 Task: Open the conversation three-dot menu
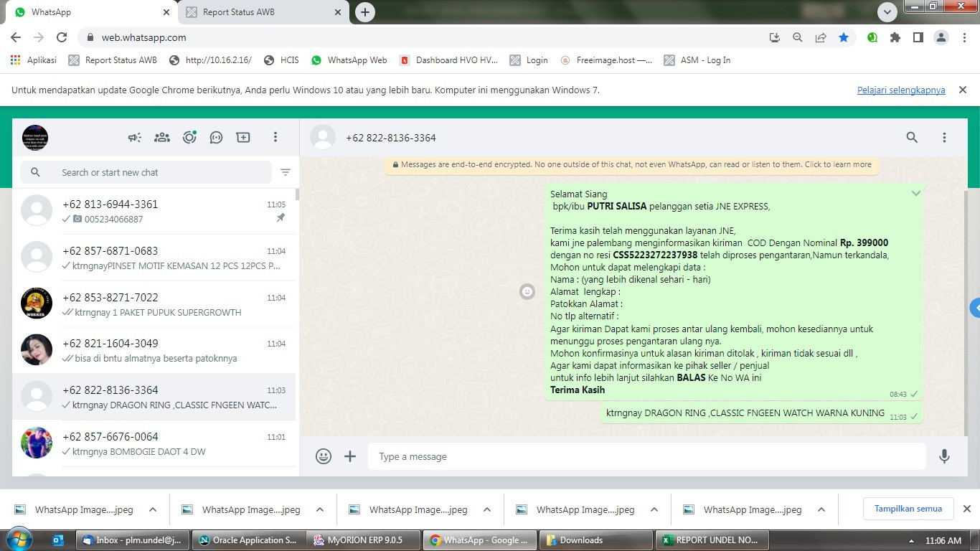pyautogui.click(x=944, y=137)
